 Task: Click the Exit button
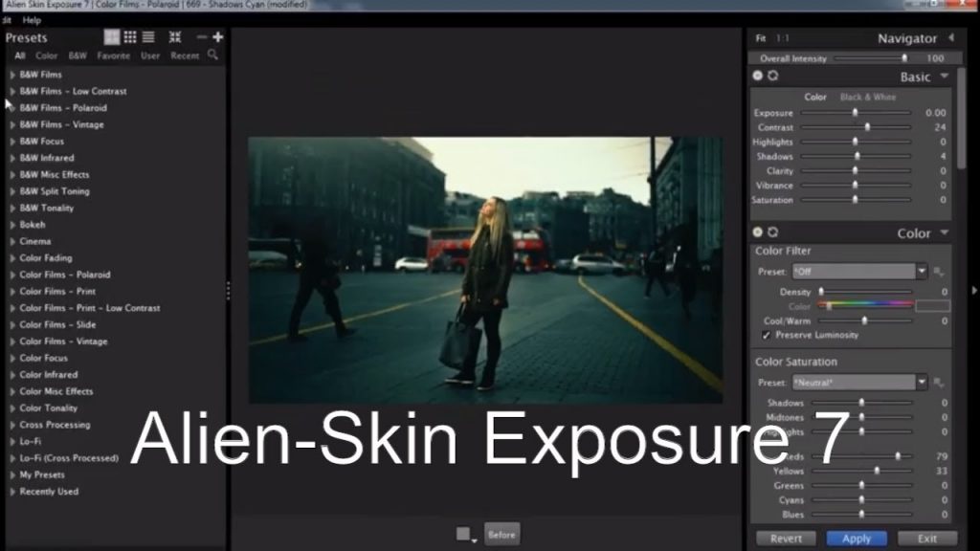point(926,539)
